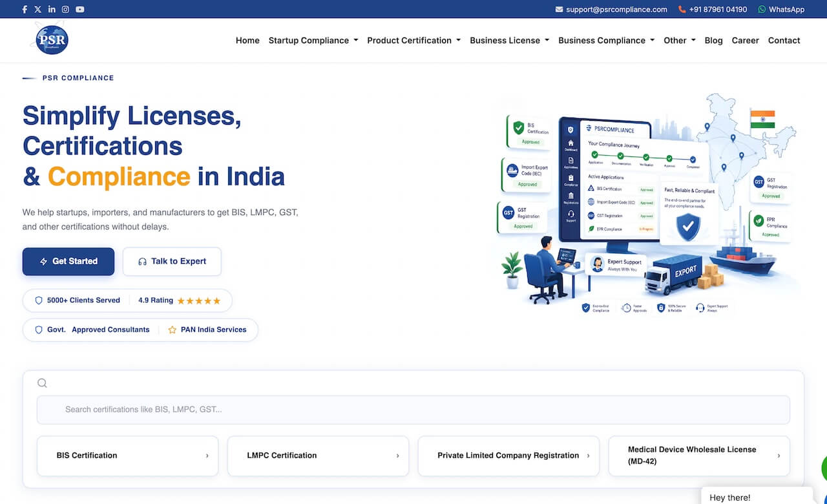Open Private Limited Company Registration card
Image resolution: width=827 pixels, height=504 pixels.
pyautogui.click(x=508, y=456)
